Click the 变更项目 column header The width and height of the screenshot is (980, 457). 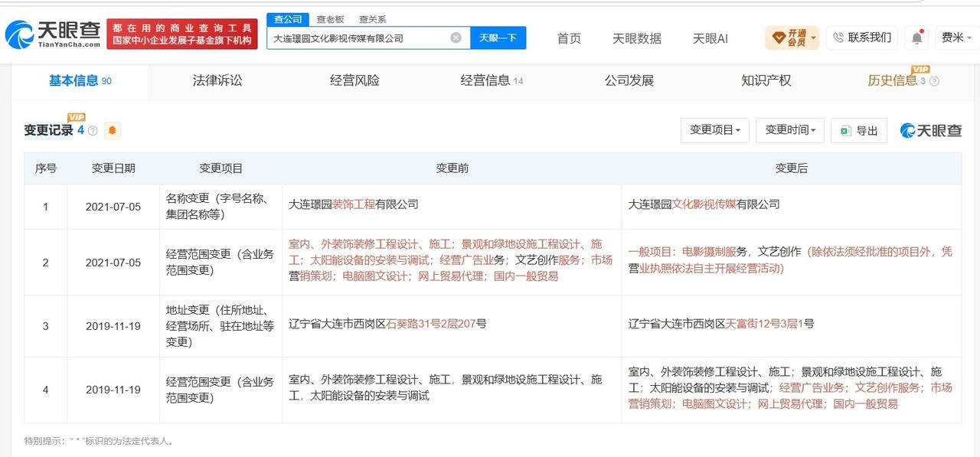[220, 168]
